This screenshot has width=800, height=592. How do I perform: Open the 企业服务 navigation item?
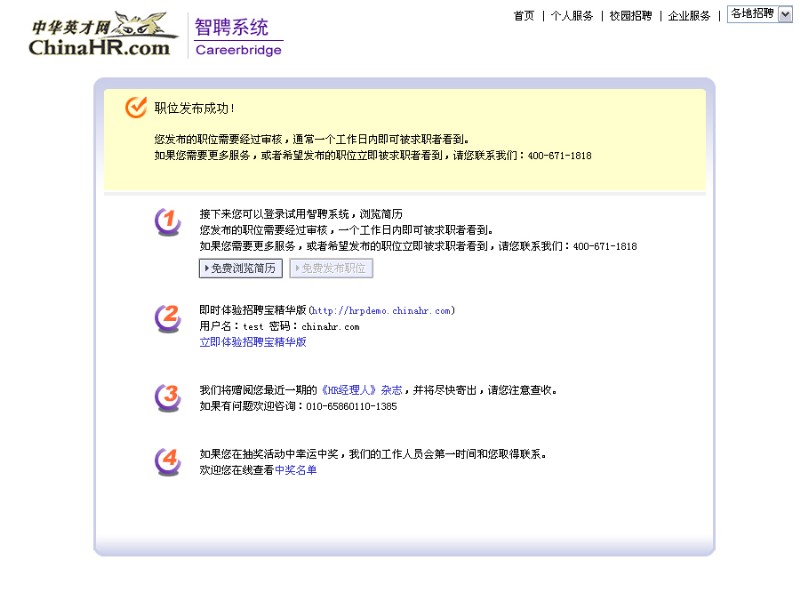click(689, 16)
